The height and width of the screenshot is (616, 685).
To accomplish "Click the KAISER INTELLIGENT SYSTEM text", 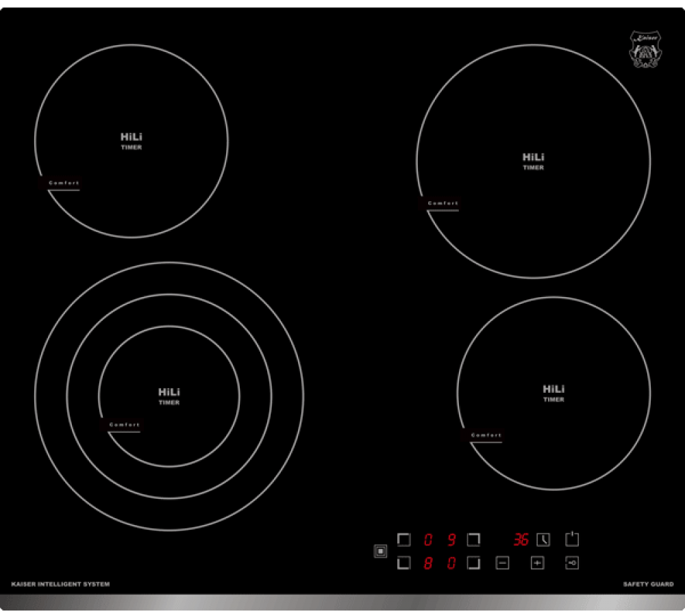I will 60,584.
